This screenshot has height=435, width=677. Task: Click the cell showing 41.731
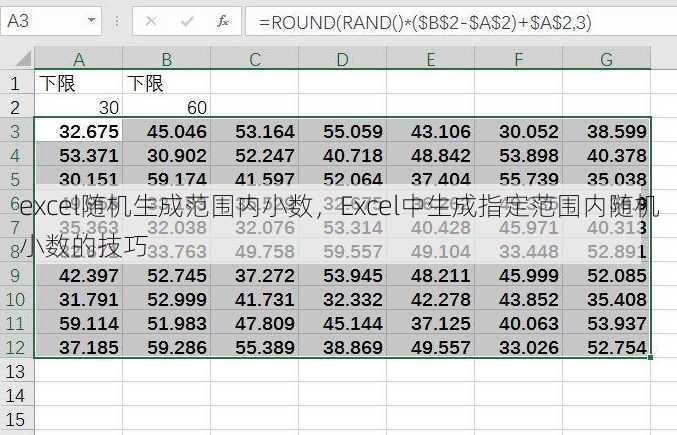coord(255,299)
